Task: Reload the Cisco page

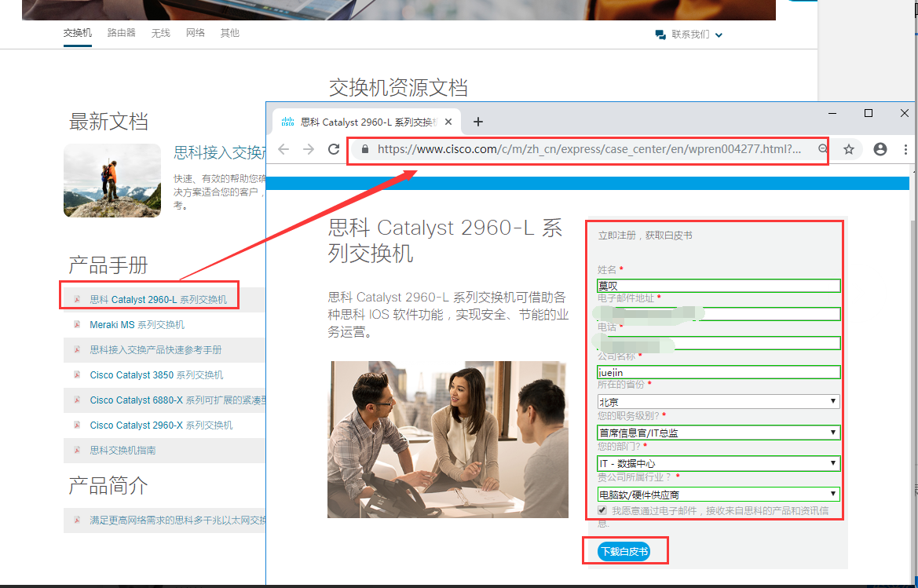Action: pyautogui.click(x=334, y=149)
